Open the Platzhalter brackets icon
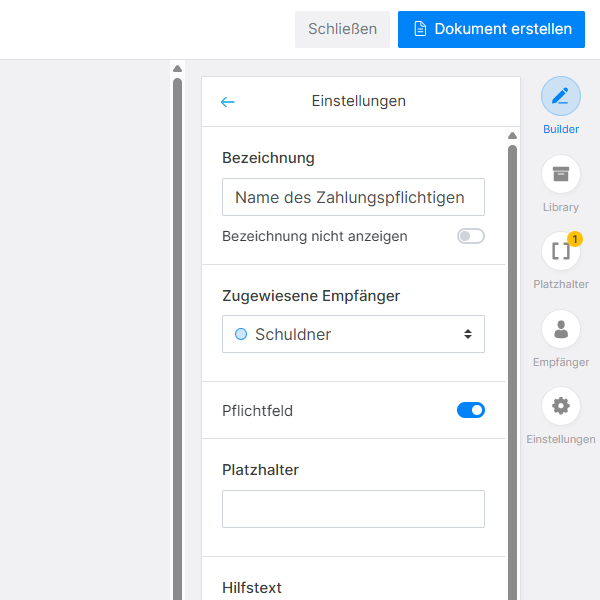 561,251
